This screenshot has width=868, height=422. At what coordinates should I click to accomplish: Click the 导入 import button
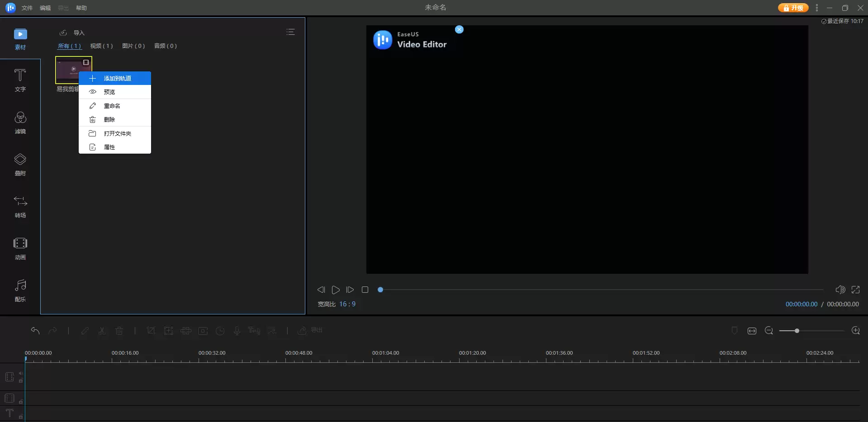[x=72, y=33]
